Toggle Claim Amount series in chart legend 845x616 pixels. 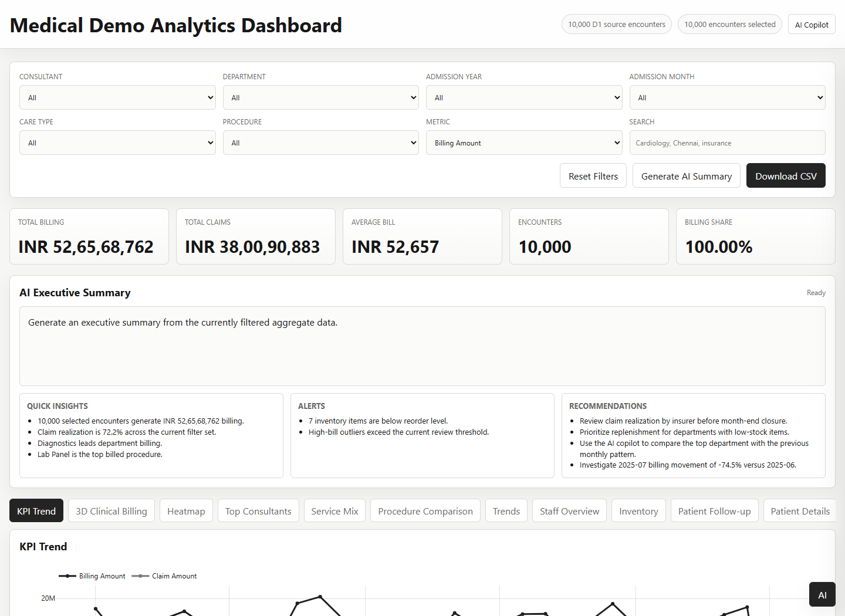164,576
